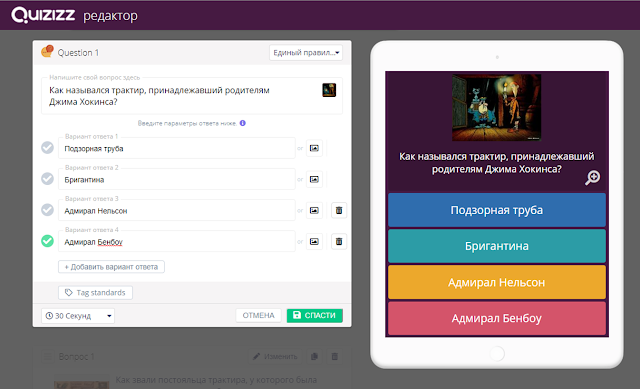Click the Question 1 speech bubble icon

tap(47, 51)
